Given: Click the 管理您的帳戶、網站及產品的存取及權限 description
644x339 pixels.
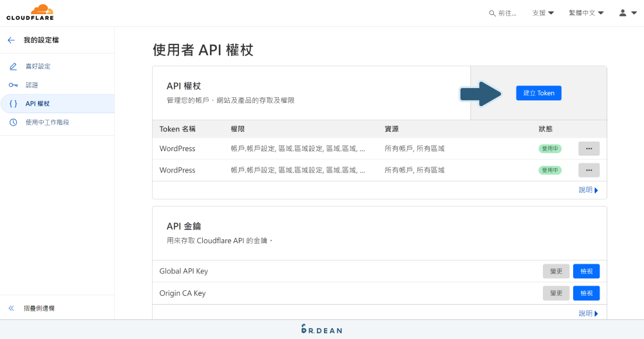Looking at the screenshot, I should point(231,100).
